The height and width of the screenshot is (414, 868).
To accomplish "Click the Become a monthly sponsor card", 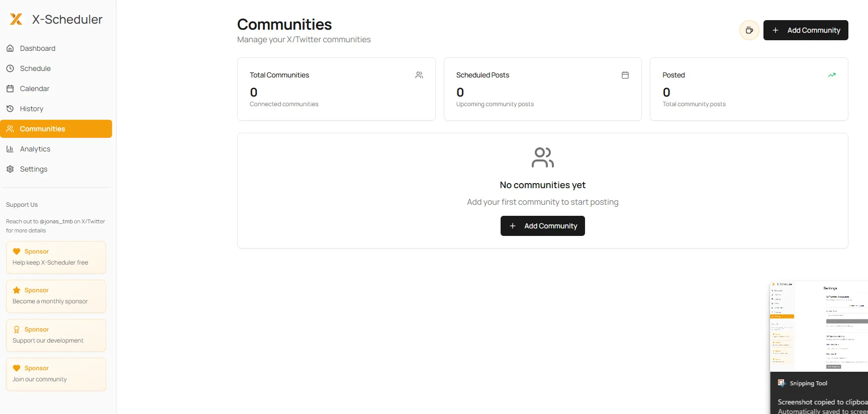I will click(56, 296).
